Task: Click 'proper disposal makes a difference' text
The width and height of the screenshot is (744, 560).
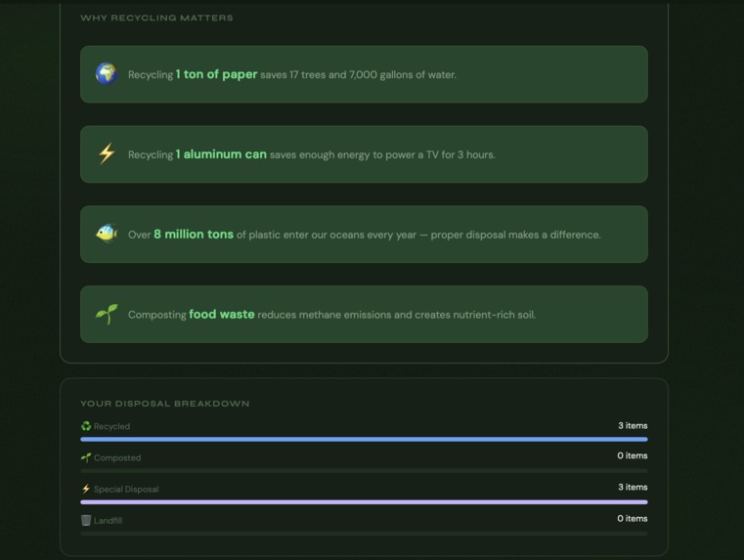Action: tap(515, 235)
